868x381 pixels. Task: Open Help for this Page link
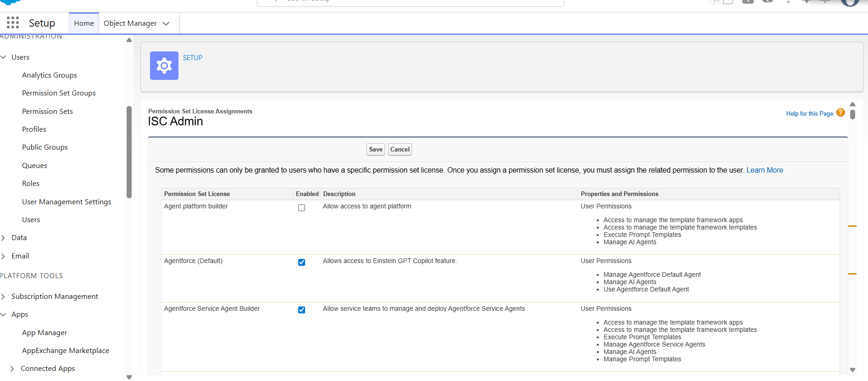click(x=810, y=114)
